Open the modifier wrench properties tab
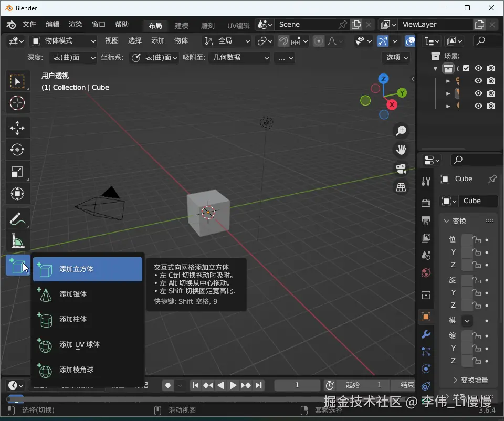Screen dimensions: 504x421 [426, 334]
